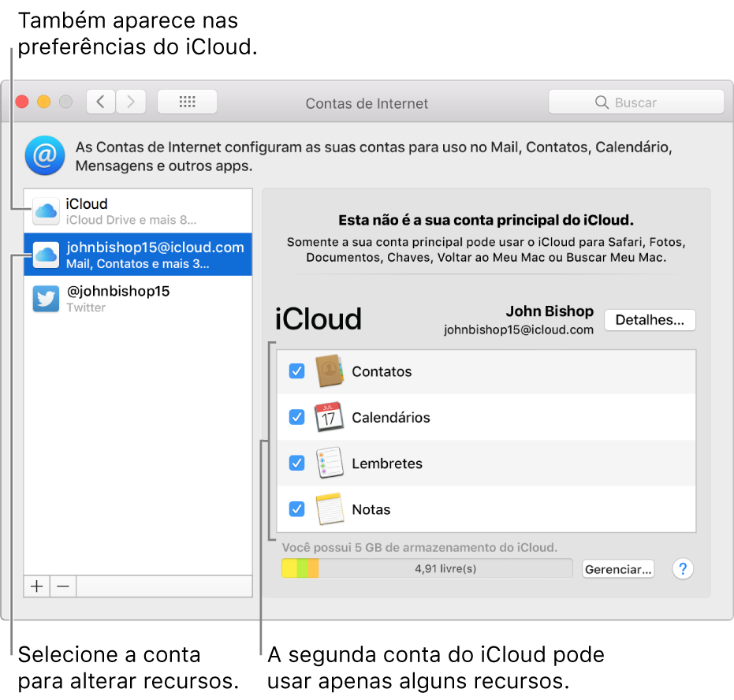Select the iCloud Drive e mais 8 account

pos(138,211)
